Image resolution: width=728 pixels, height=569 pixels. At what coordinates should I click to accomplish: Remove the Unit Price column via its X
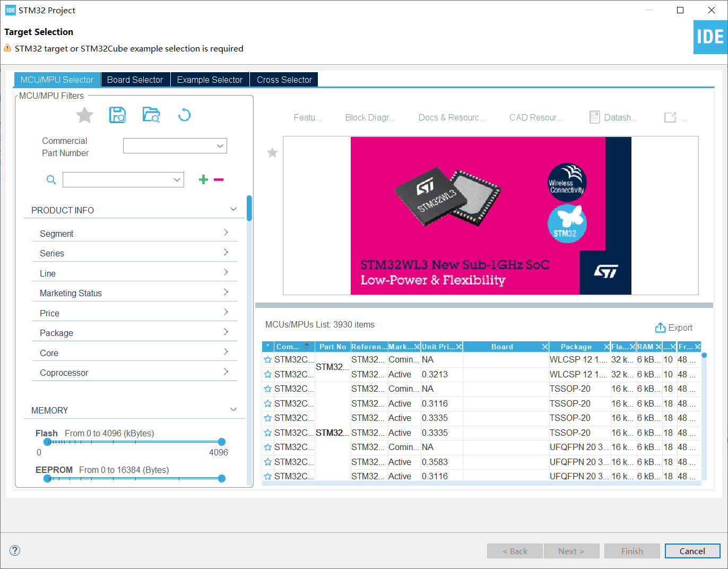(459, 347)
